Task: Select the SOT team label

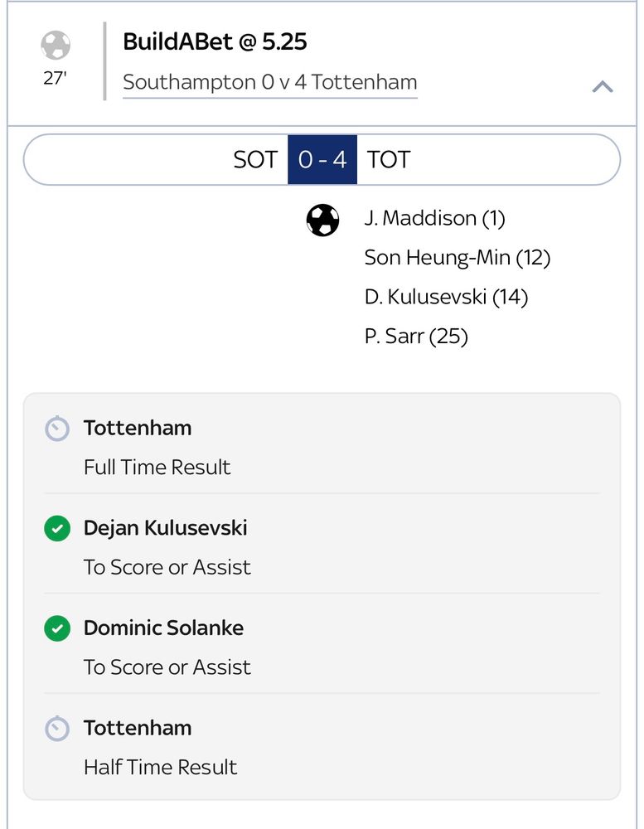Action: point(254,159)
